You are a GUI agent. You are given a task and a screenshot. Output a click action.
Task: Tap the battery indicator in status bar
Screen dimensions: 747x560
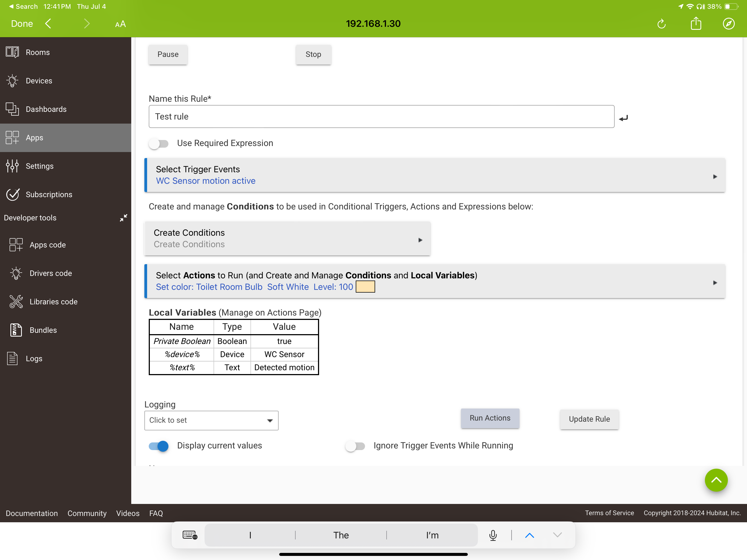tap(731, 6)
